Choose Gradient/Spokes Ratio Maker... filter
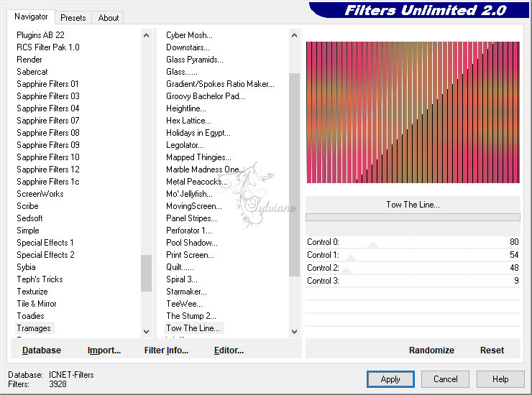Viewport: 532px width, 395px height. [220, 84]
